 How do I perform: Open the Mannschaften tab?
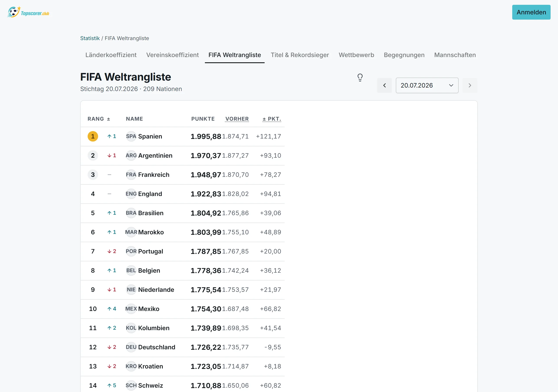(455, 55)
